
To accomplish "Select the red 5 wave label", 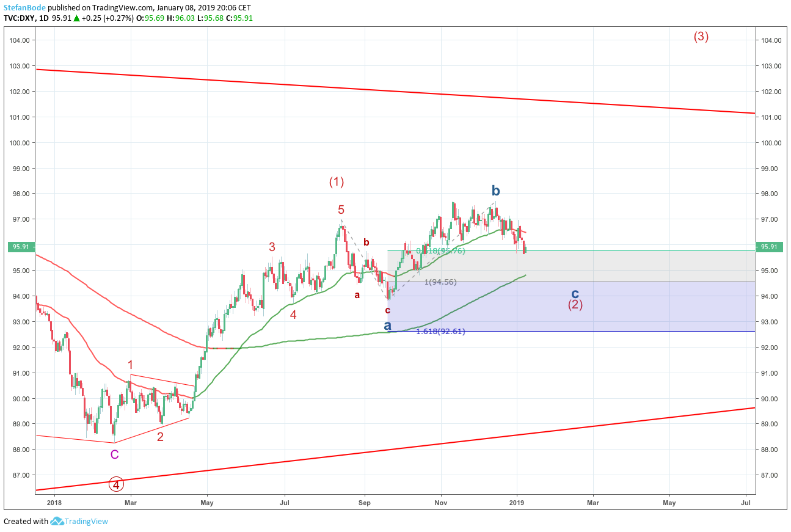I will click(341, 210).
